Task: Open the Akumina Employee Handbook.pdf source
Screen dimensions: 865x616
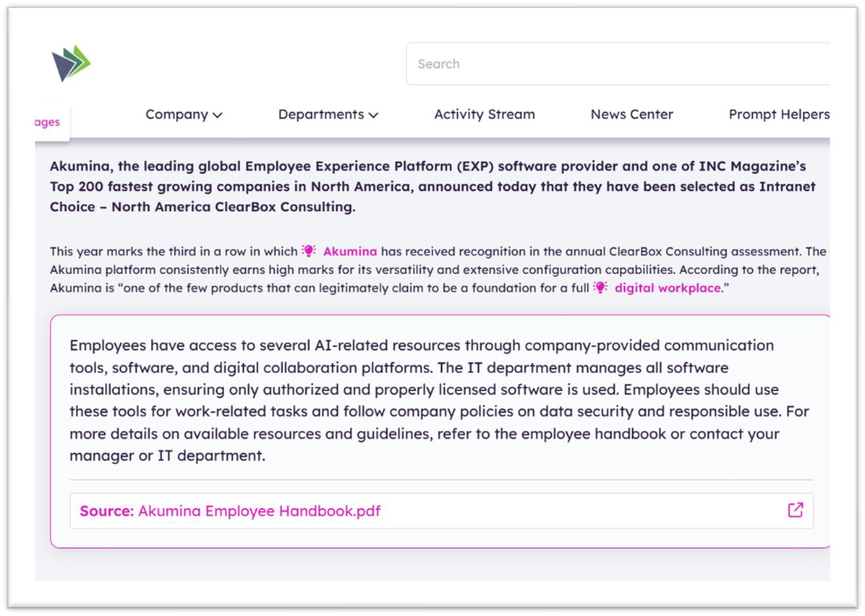Action: [x=259, y=511]
